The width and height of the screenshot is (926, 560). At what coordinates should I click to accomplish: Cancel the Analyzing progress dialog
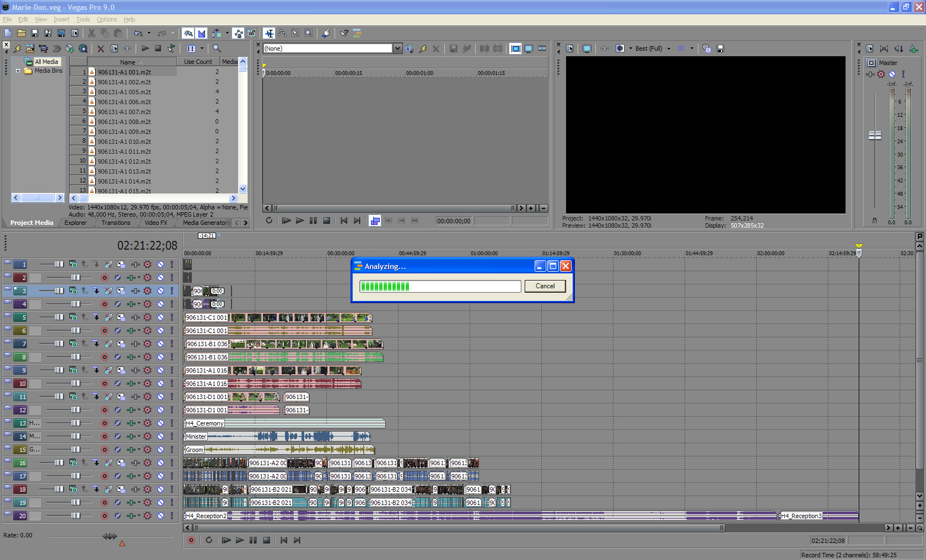[x=545, y=286]
